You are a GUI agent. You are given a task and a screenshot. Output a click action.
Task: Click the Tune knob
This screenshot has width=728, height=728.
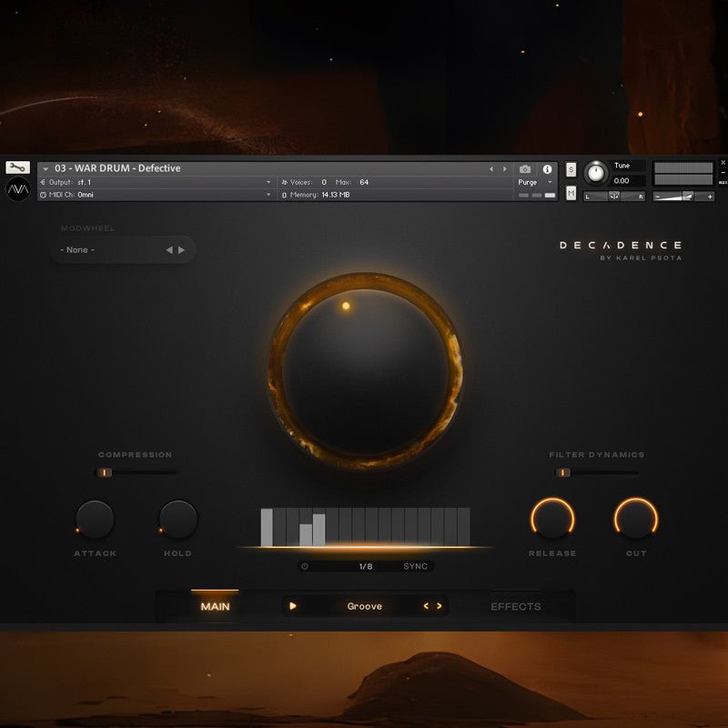pos(596,173)
